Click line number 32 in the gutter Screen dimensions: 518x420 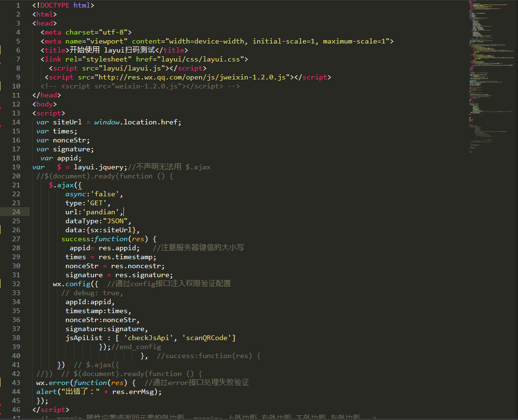click(16, 284)
